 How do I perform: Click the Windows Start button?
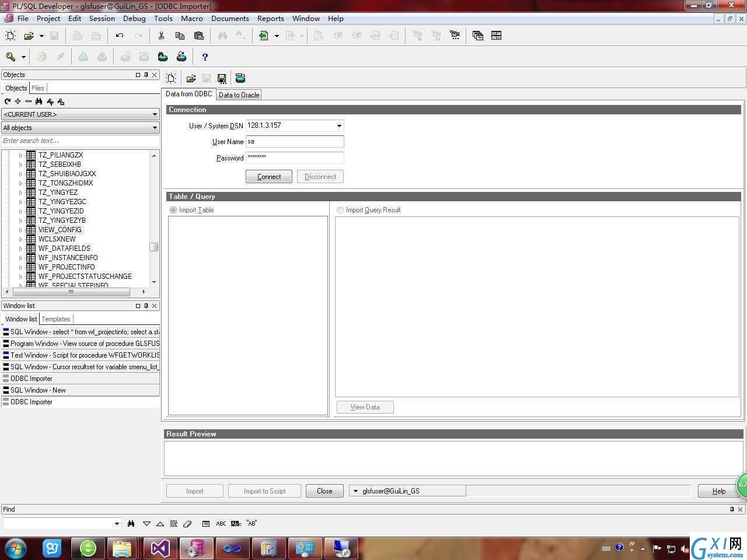[16, 548]
